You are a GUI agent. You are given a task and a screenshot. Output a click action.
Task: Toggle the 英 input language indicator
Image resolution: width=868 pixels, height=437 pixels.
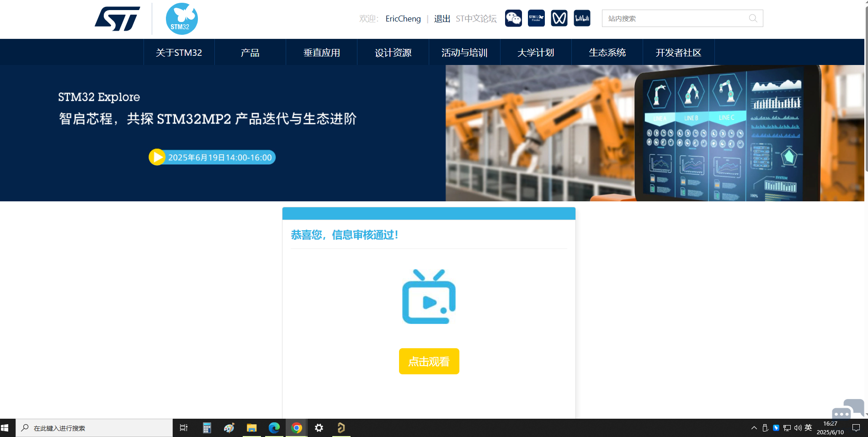click(x=809, y=428)
